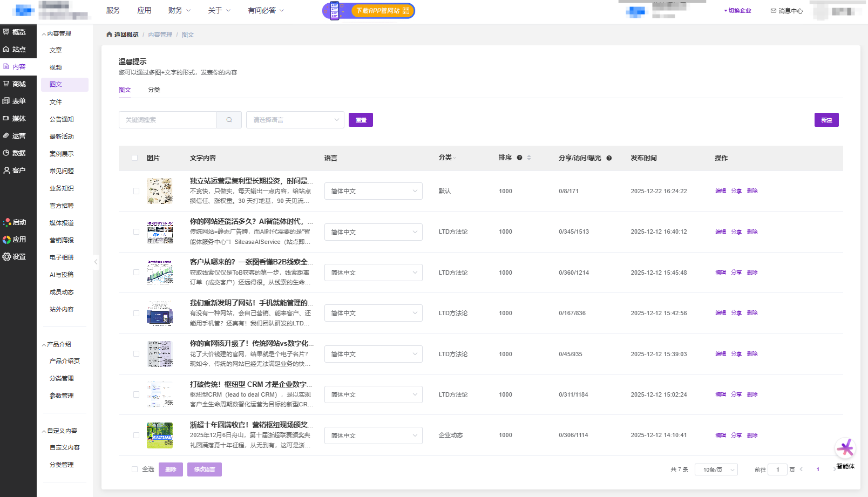Viewport: 868px width, 497px height.
Task: Open the 10条/页 page size dropdown
Action: (x=716, y=470)
